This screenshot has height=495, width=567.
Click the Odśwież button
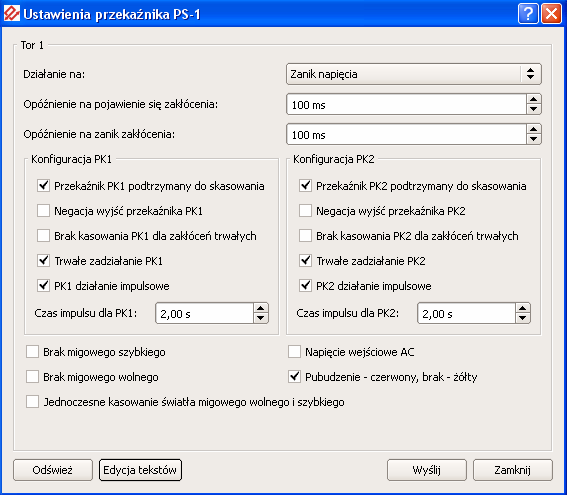coord(53,470)
